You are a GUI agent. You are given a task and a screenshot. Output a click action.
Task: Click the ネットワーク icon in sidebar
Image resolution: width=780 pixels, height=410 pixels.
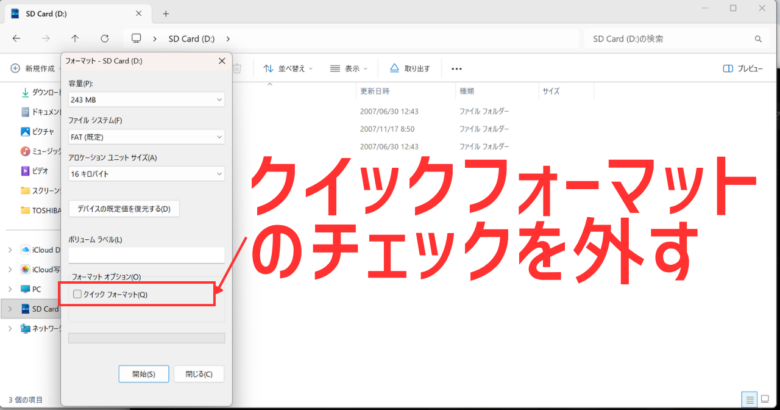click(x=25, y=328)
